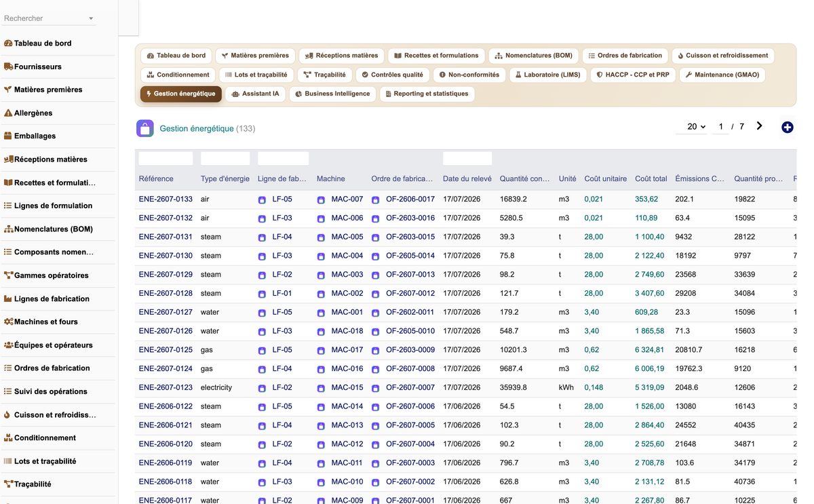Switch to Contrôles qualité tab
The image size is (814, 504).
[x=392, y=75]
